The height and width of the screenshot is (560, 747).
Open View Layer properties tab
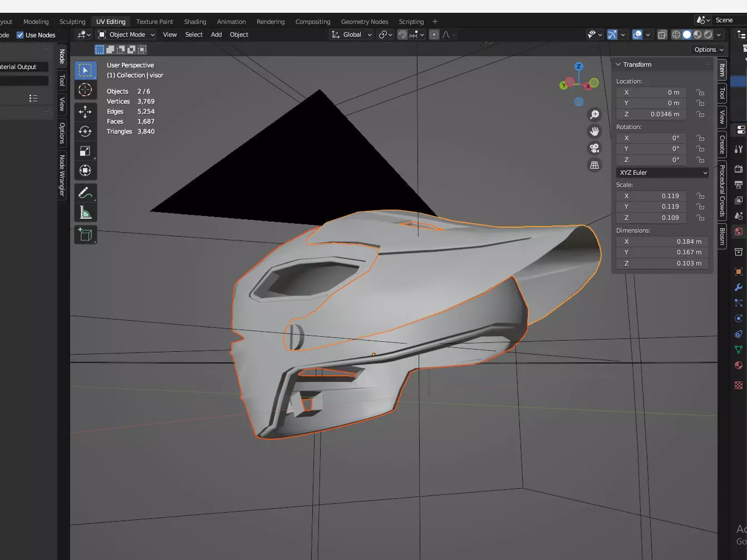click(x=739, y=200)
